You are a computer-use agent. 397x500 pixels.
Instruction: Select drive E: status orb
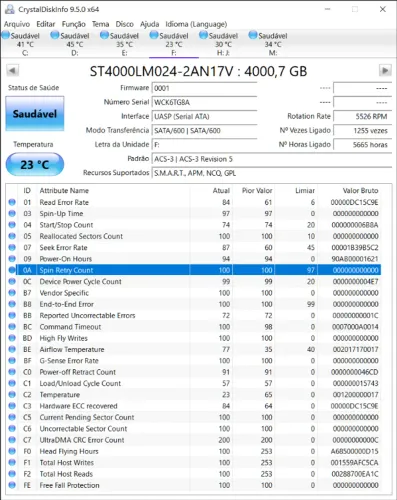104,35
